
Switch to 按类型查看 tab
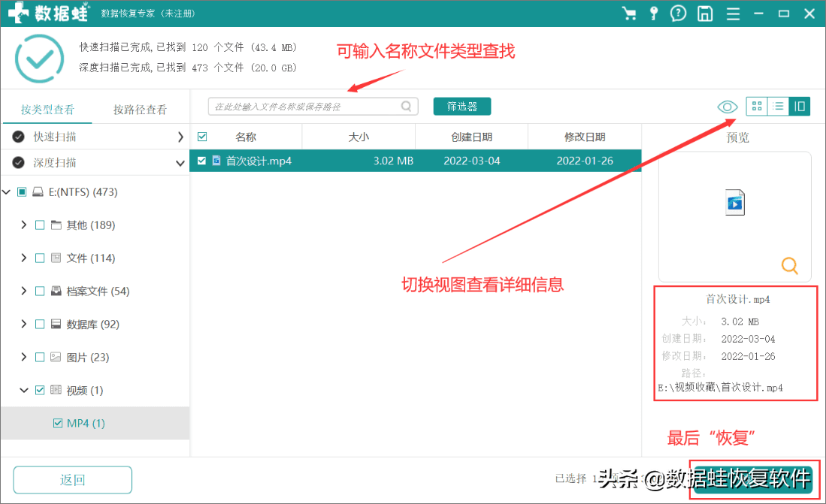click(x=47, y=110)
